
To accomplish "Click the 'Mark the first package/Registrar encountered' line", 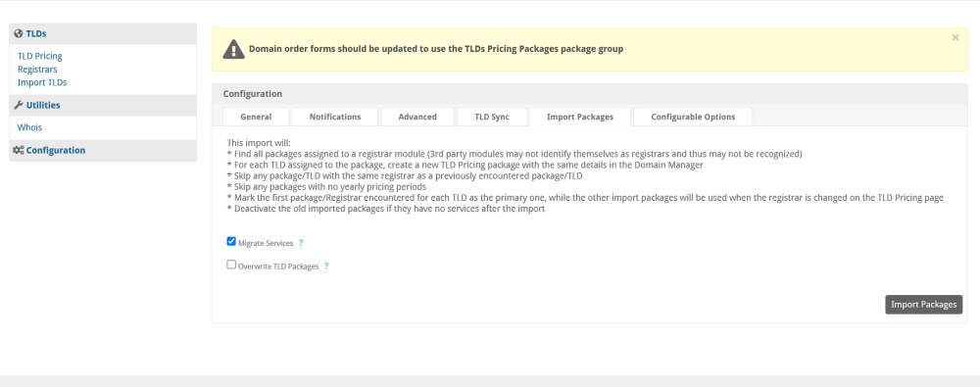I will click(x=585, y=198).
